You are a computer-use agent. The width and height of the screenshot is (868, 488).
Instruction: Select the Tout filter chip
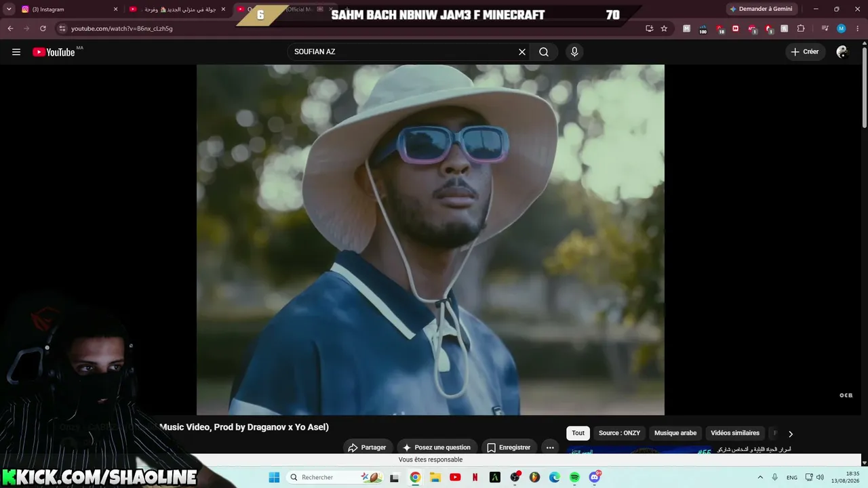click(x=578, y=433)
